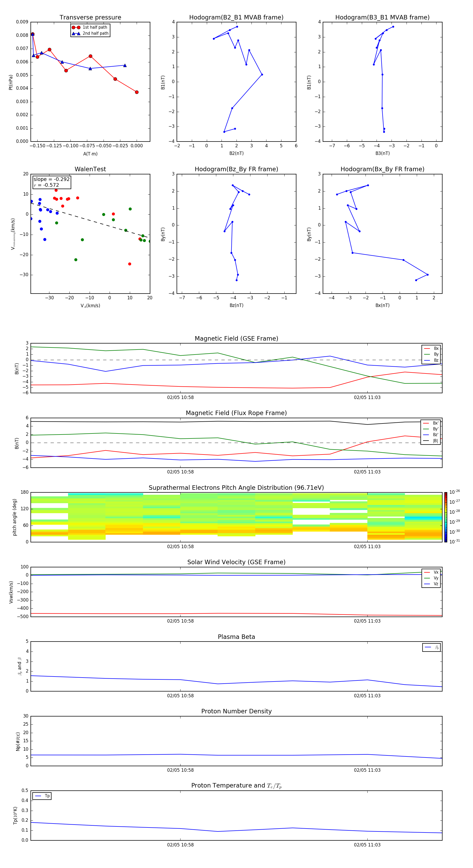Viewport: 473px width, 868px height.
Task: Click the By legend entry in GSE panel
Action: click(431, 354)
